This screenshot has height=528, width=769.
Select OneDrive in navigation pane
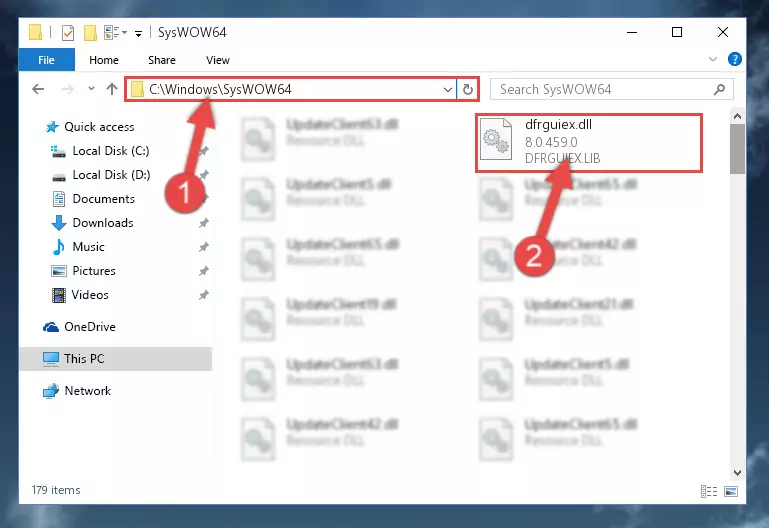(90, 327)
